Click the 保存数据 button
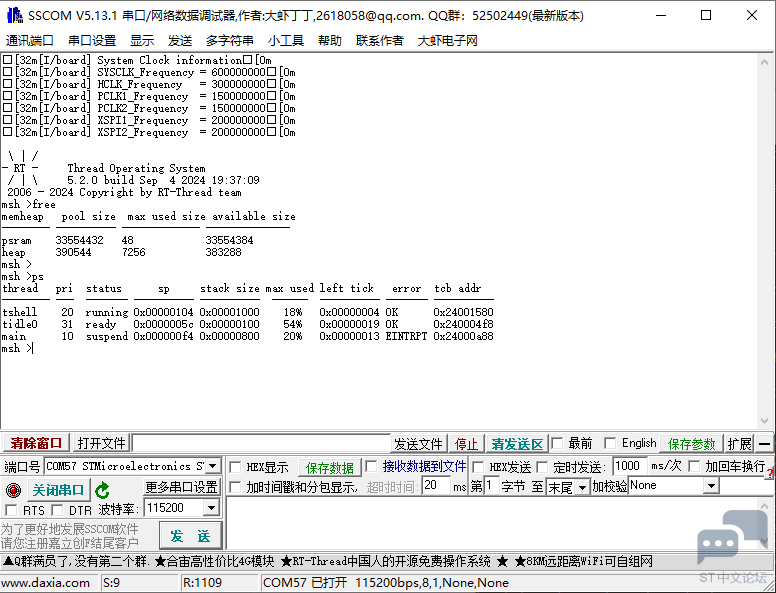 pyautogui.click(x=330, y=467)
